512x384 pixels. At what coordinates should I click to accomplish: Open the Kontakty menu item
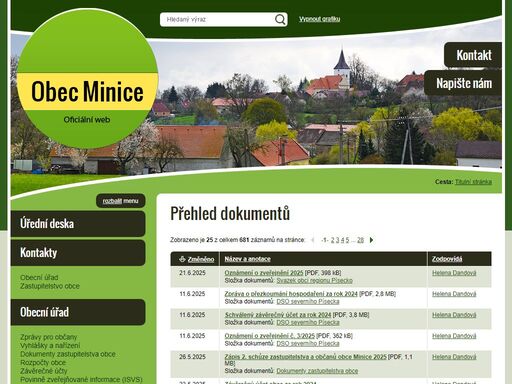(78, 253)
